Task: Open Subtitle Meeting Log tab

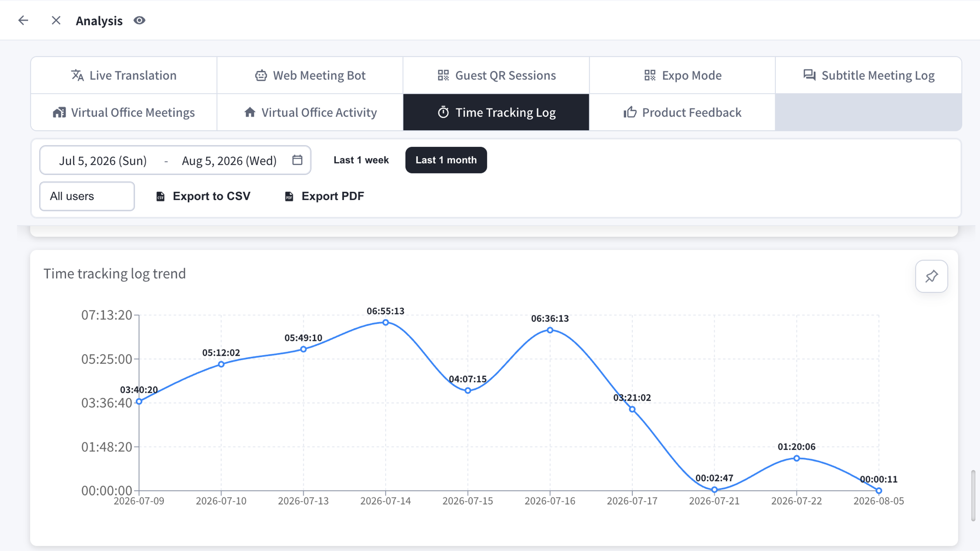Action: coord(869,76)
